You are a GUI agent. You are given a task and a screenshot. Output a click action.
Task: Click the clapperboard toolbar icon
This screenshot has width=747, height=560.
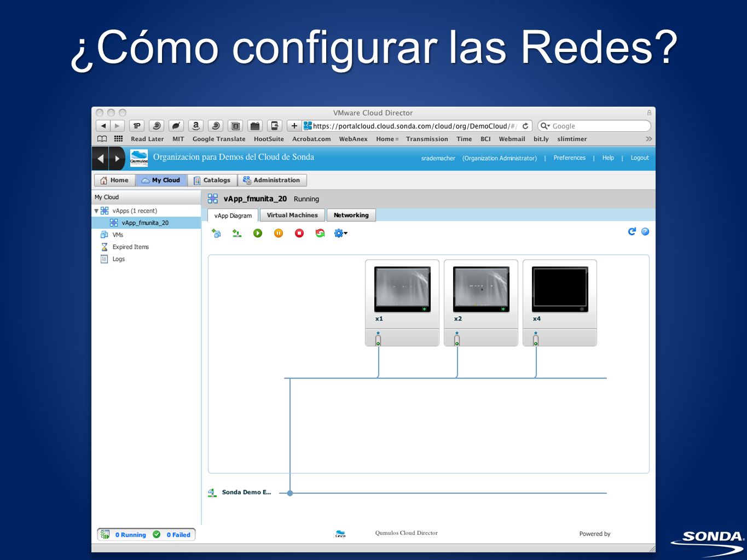pyautogui.click(x=255, y=126)
